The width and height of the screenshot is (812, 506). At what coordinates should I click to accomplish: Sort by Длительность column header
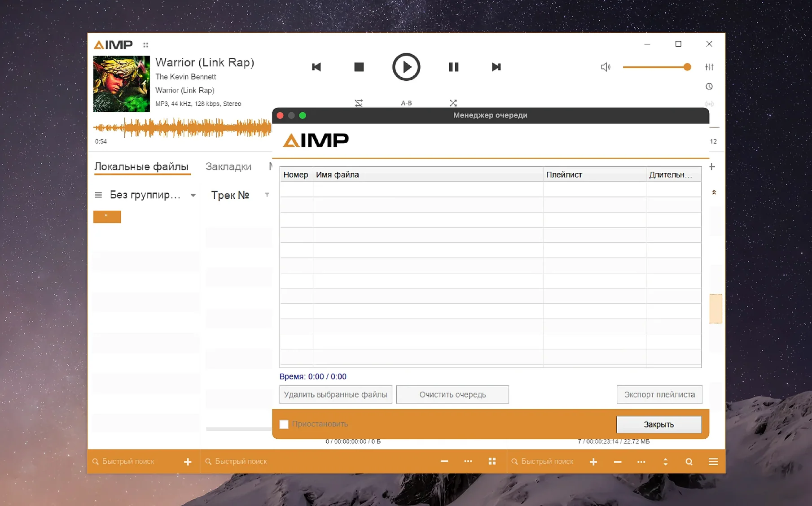point(674,175)
